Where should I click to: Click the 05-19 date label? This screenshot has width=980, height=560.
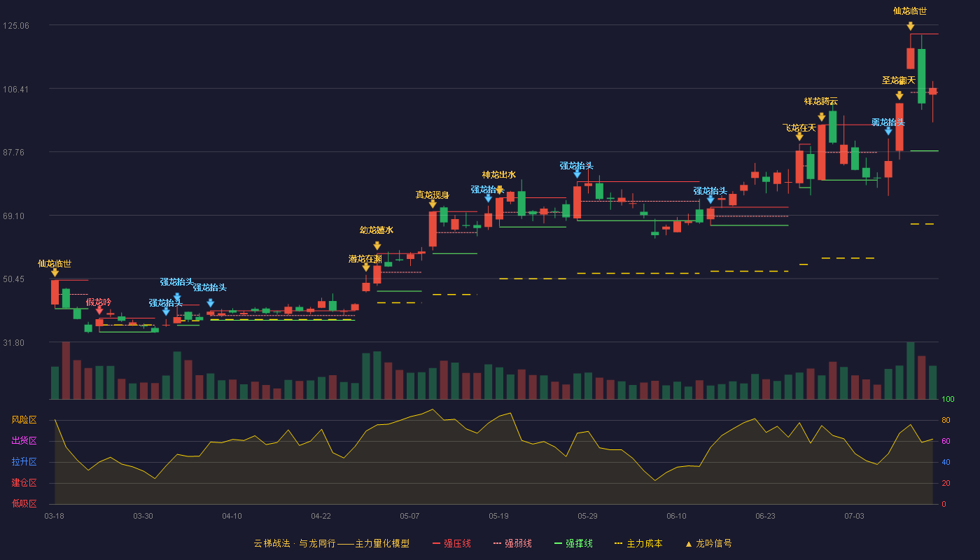coord(498,516)
